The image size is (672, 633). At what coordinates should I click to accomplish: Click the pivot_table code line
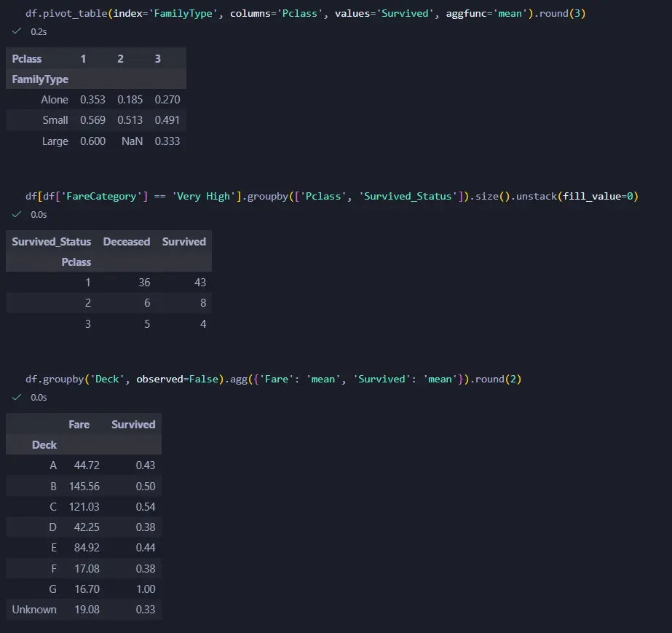tap(306, 14)
